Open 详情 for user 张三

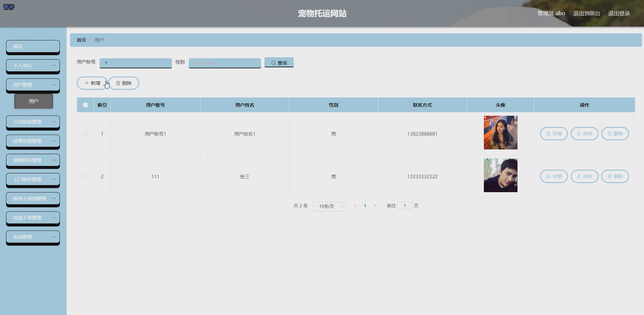coord(554,176)
